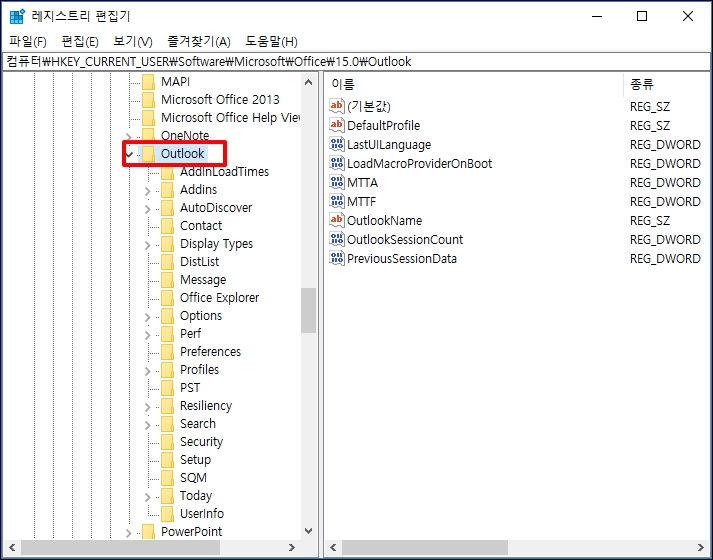The image size is (713, 560).
Task: Click the UserInfo folder icon
Action: pyautogui.click(x=167, y=514)
